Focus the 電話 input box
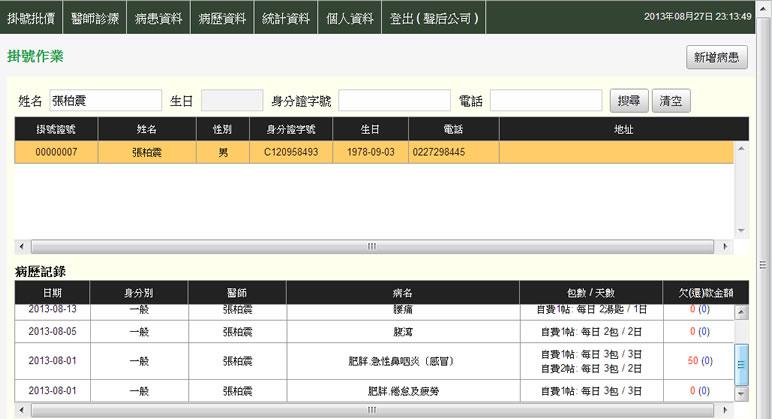Screen dimensions: 772x419 point(545,101)
